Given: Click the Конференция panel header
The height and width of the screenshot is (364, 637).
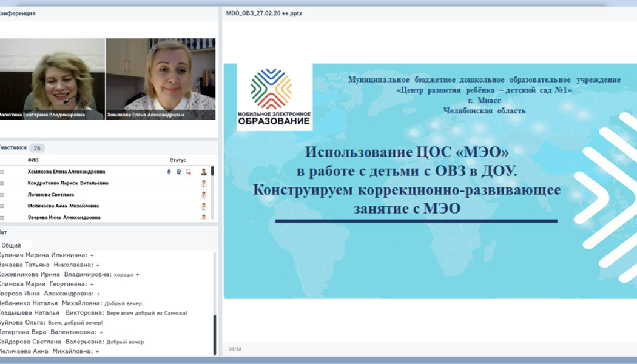Looking at the screenshot, I should (x=18, y=13).
